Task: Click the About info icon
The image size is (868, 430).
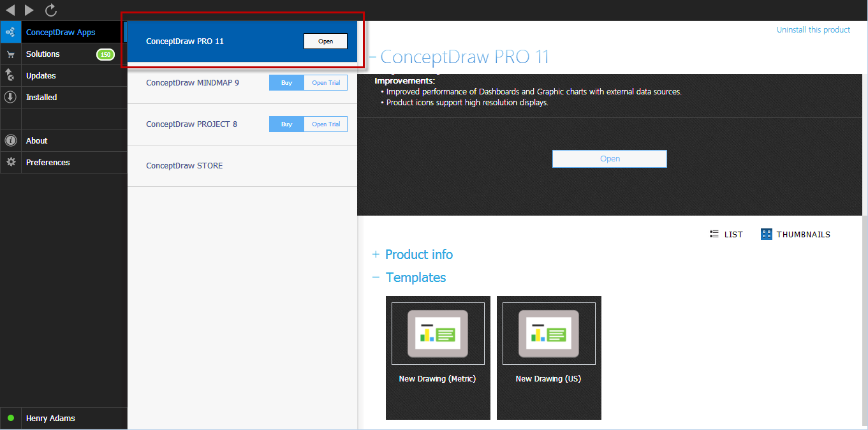Action: [10, 140]
